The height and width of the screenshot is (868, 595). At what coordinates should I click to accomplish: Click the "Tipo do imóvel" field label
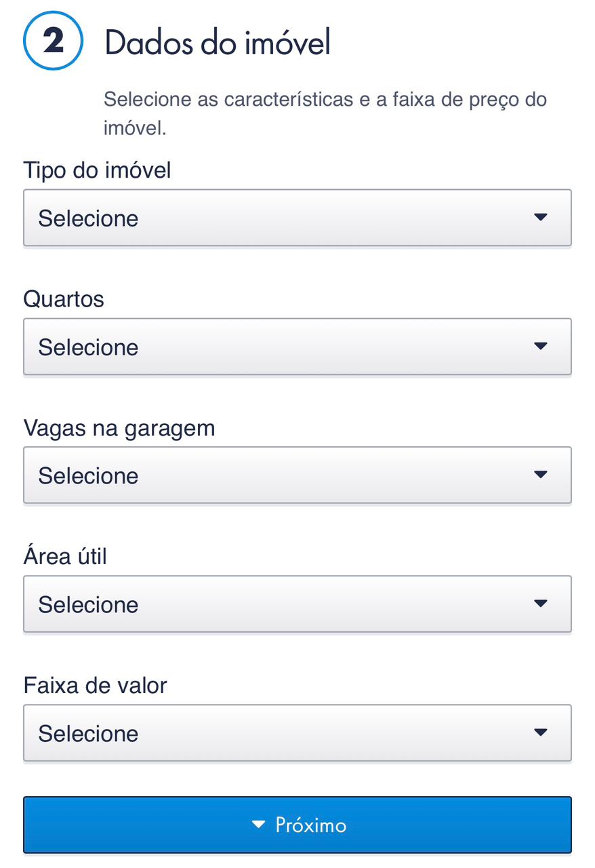coord(97,170)
